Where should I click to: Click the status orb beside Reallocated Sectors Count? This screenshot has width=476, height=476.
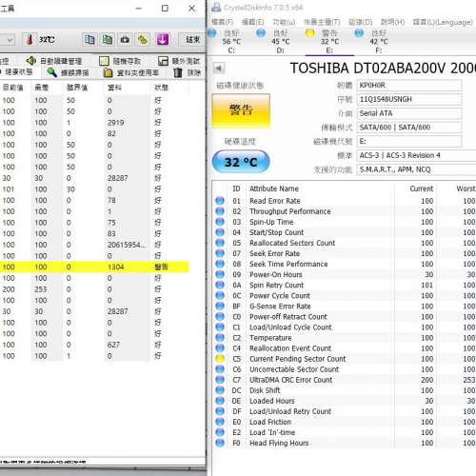pyautogui.click(x=220, y=243)
